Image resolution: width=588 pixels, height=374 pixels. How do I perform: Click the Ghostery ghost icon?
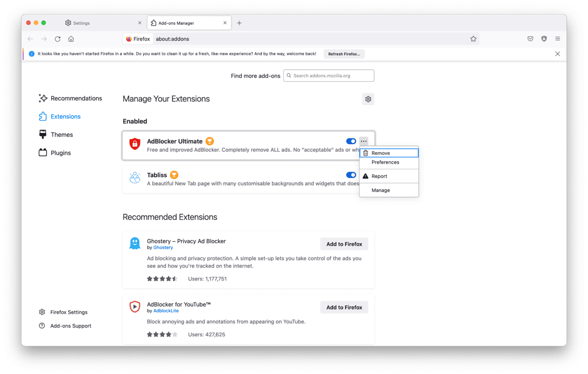(x=135, y=243)
